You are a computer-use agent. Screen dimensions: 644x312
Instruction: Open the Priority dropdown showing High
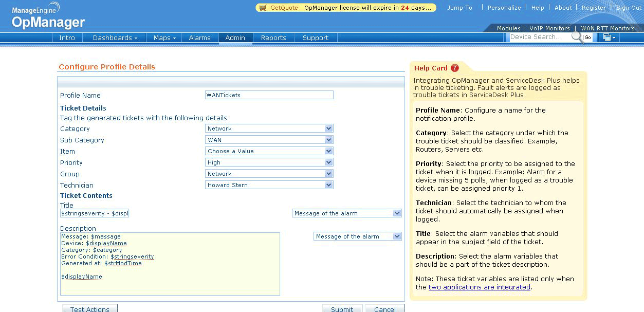click(x=269, y=162)
